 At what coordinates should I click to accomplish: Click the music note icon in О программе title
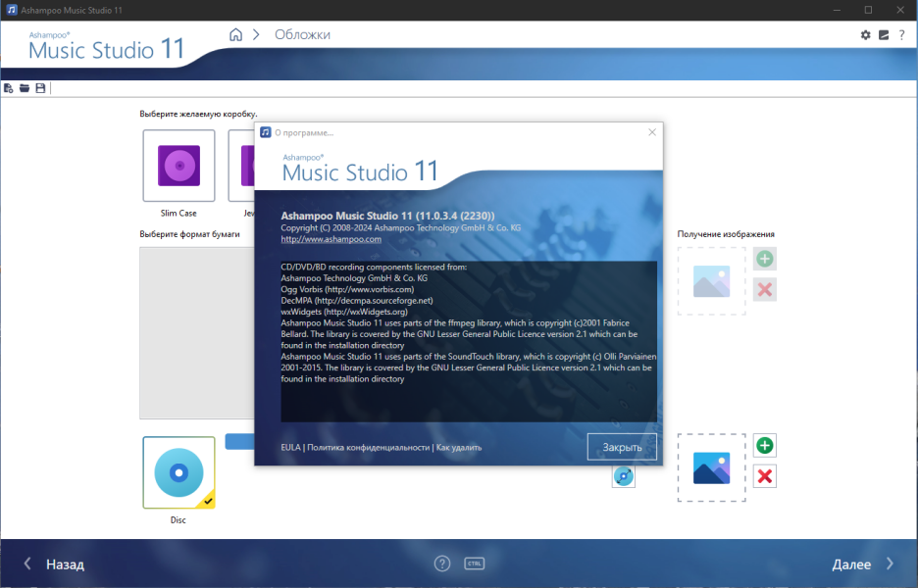(x=266, y=132)
